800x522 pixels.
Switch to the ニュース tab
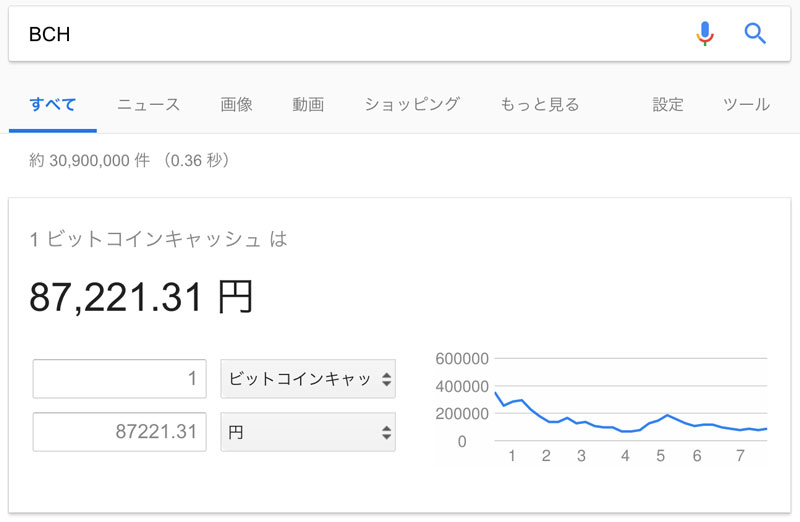148,105
